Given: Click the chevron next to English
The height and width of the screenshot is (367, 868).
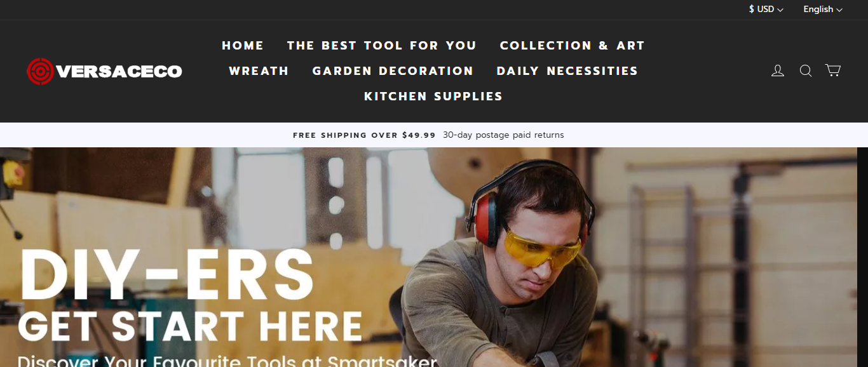Looking at the screenshot, I should point(839,10).
